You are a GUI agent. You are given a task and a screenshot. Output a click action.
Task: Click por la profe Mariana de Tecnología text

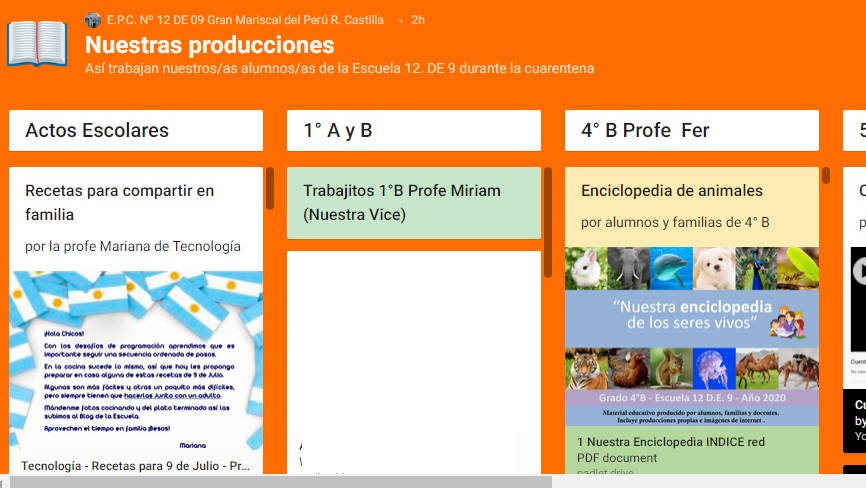point(133,246)
